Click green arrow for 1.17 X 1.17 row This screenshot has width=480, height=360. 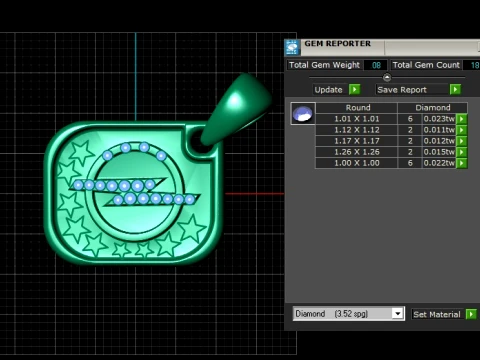pos(462,141)
